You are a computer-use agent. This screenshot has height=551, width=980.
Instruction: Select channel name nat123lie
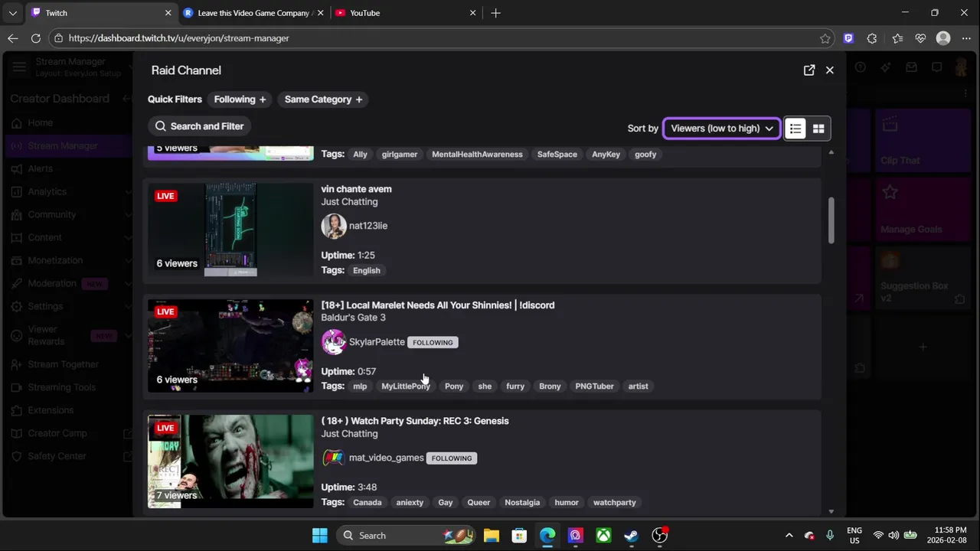click(x=368, y=226)
